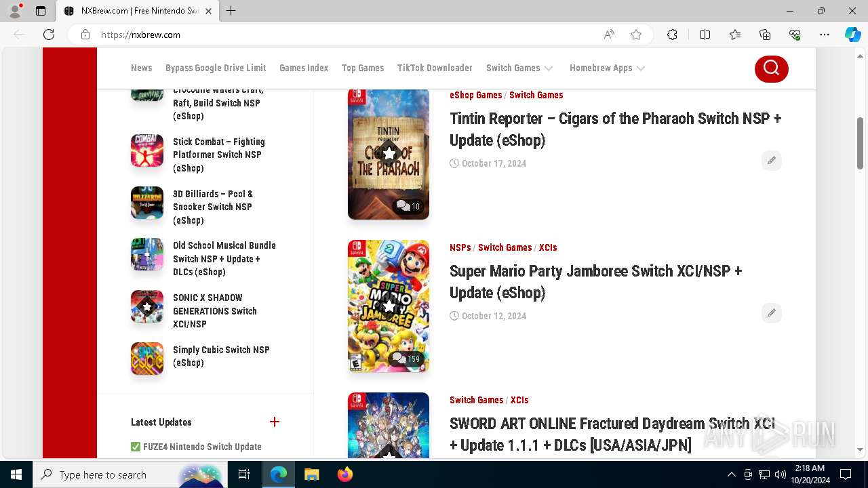Open 3D Billiards Pool & Snooker link text
The height and width of the screenshot is (488, 868).
point(213,207)
